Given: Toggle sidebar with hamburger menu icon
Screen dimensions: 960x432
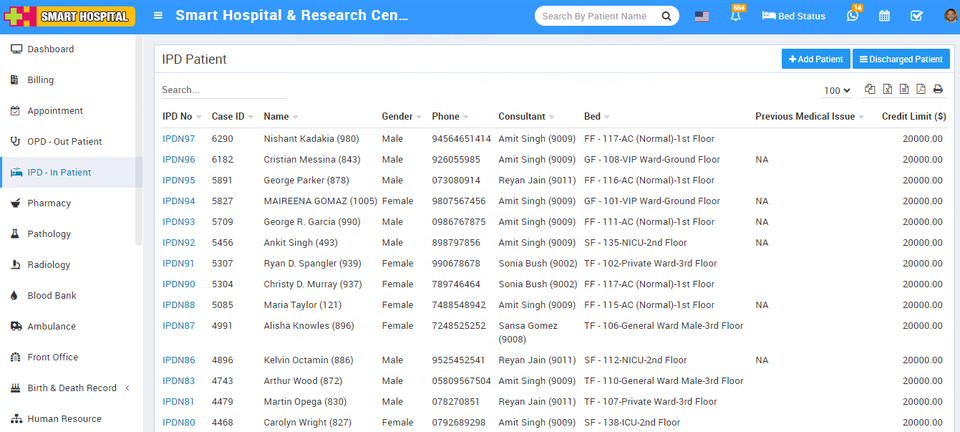Looking at the screenshot, I should click(158, 16).
